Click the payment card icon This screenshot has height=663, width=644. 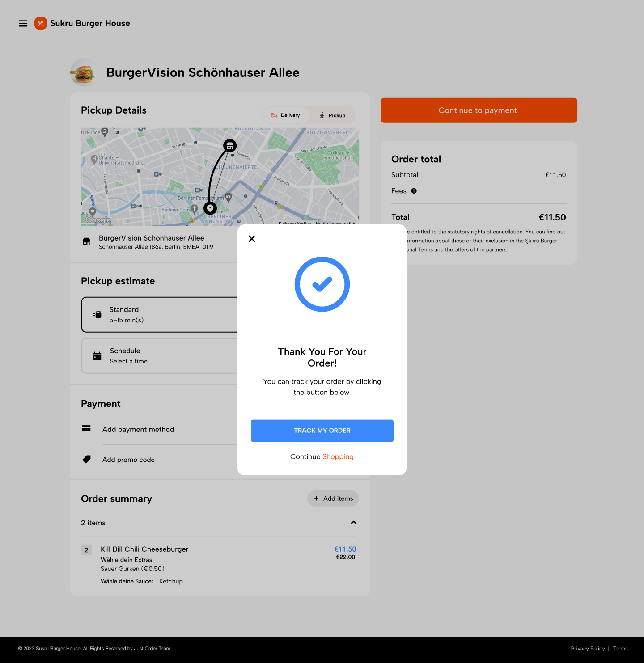87,429
